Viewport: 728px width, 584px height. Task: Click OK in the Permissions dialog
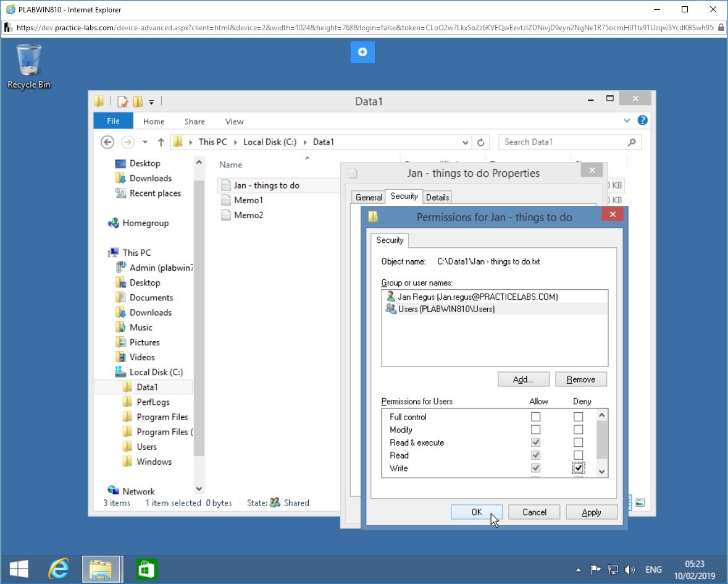tap(476, 512)
